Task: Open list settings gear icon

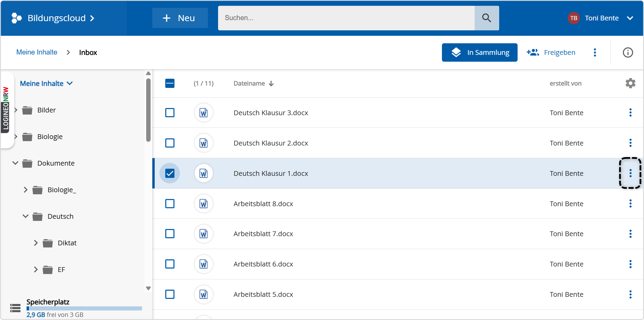Action: [x=630, y=83]
